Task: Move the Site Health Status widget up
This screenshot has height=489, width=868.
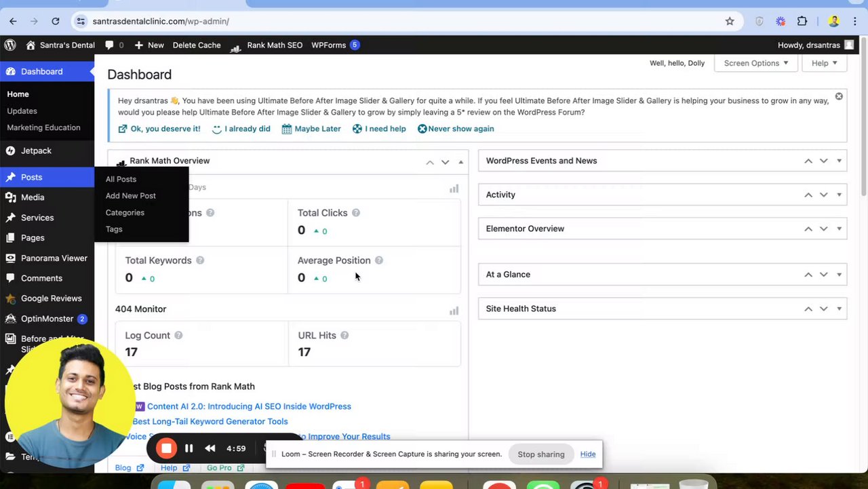Action: tap(808, 309)
